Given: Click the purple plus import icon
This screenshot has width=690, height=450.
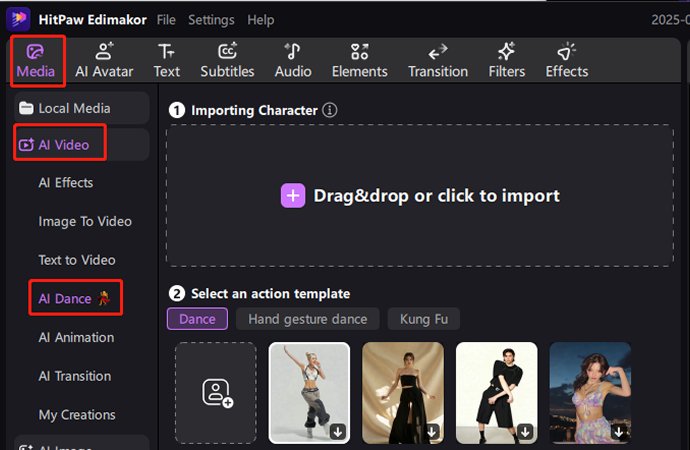Looking at the screenshot, I should (x=293, y=196).
